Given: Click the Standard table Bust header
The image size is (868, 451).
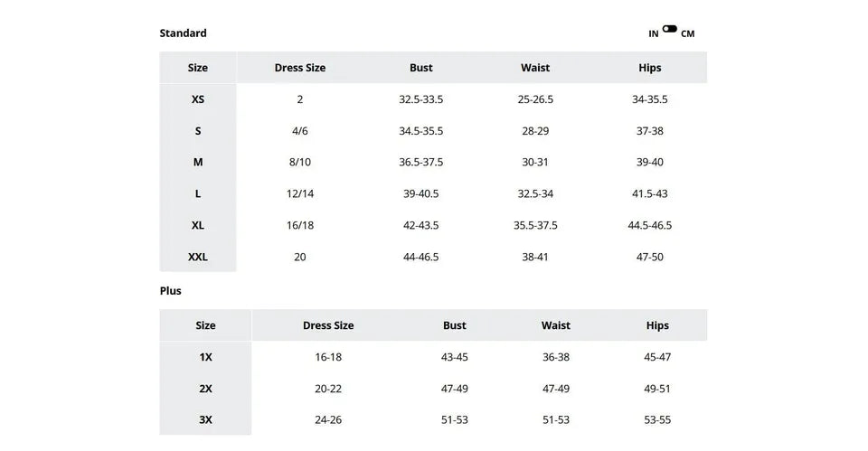Looking at the screenshot, I should click(x=420, y=68).
